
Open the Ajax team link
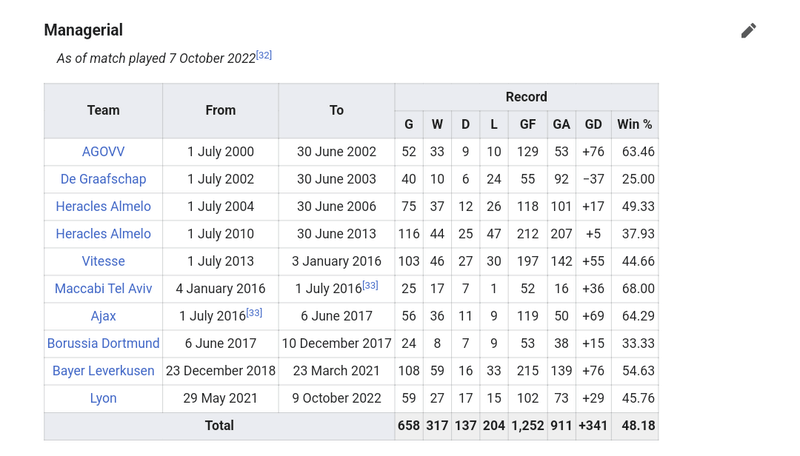pyautogui.click(x=103, y=316)
